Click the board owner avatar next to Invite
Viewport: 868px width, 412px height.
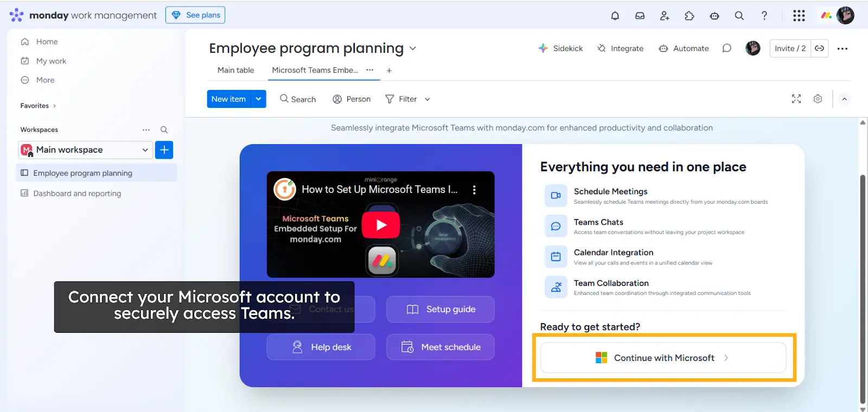(752, 48)
